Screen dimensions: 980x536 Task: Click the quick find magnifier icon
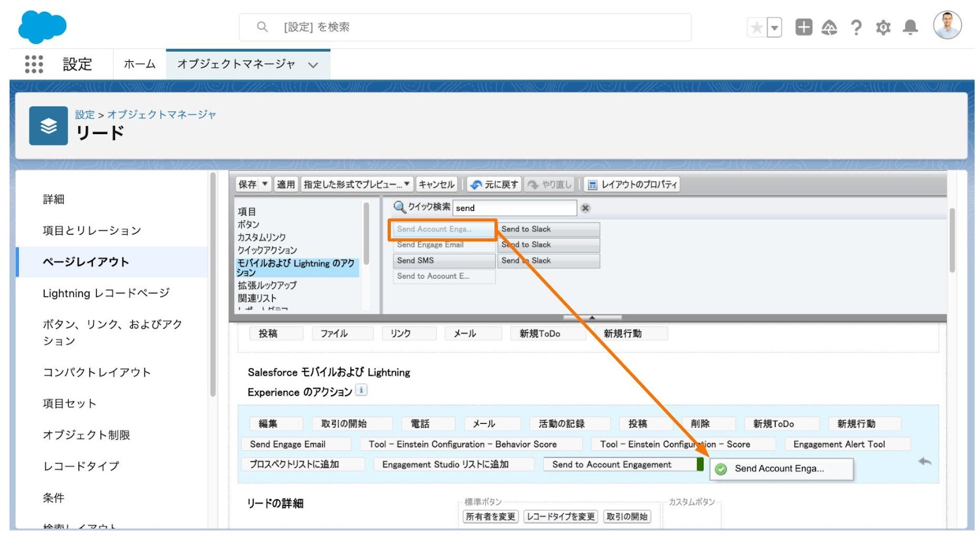pyautogui.click(x=400, y=207)
